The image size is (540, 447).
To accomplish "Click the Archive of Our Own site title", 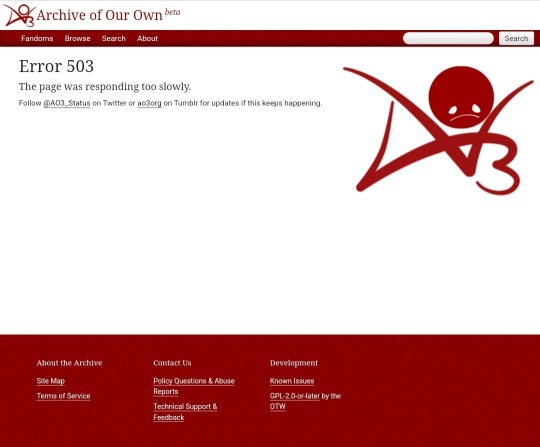I will pos(100,15).
